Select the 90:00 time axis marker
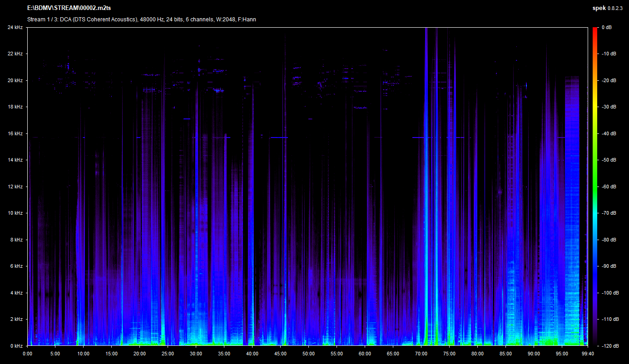 tap(534, 354)
